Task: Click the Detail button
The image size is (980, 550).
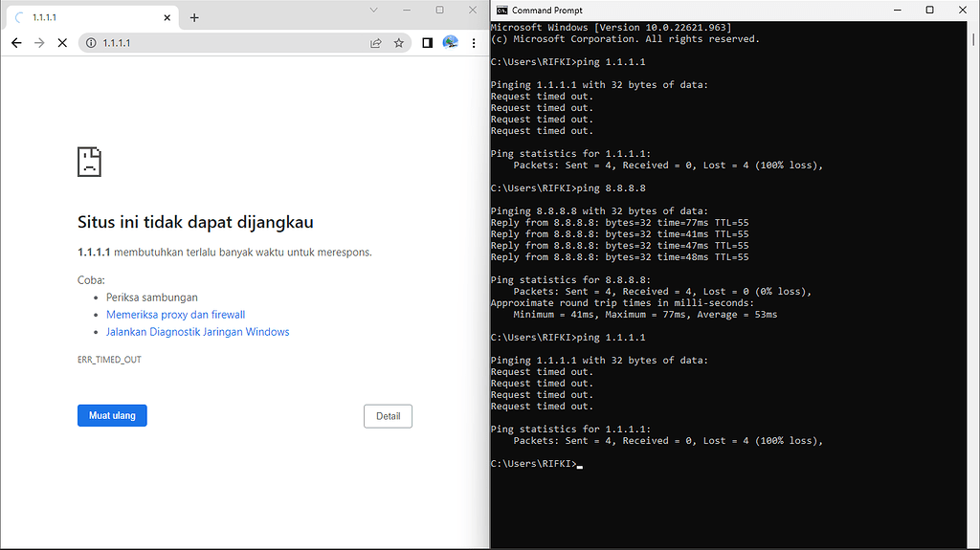Action: point(389,416)
